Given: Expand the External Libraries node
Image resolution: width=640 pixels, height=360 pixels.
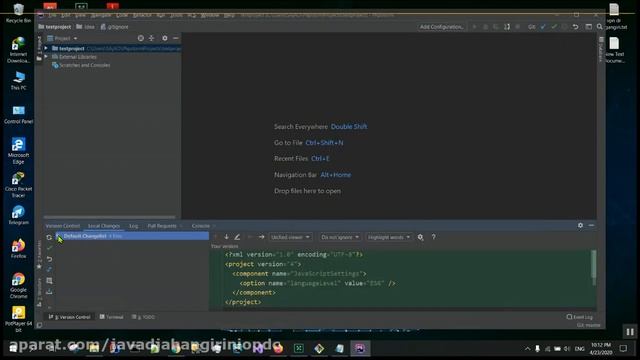Looking at the screenshot, I should [x=46, y=57].
